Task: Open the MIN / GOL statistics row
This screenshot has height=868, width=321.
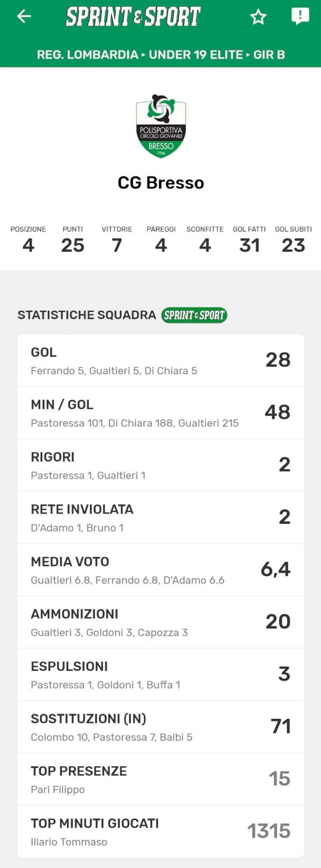Action: pos(160,413)
